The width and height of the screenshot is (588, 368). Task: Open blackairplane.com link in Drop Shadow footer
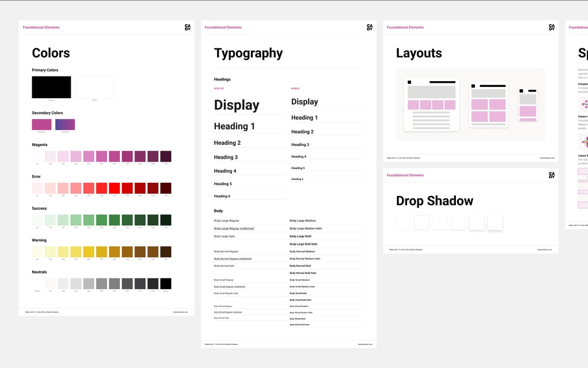point(544,250)
